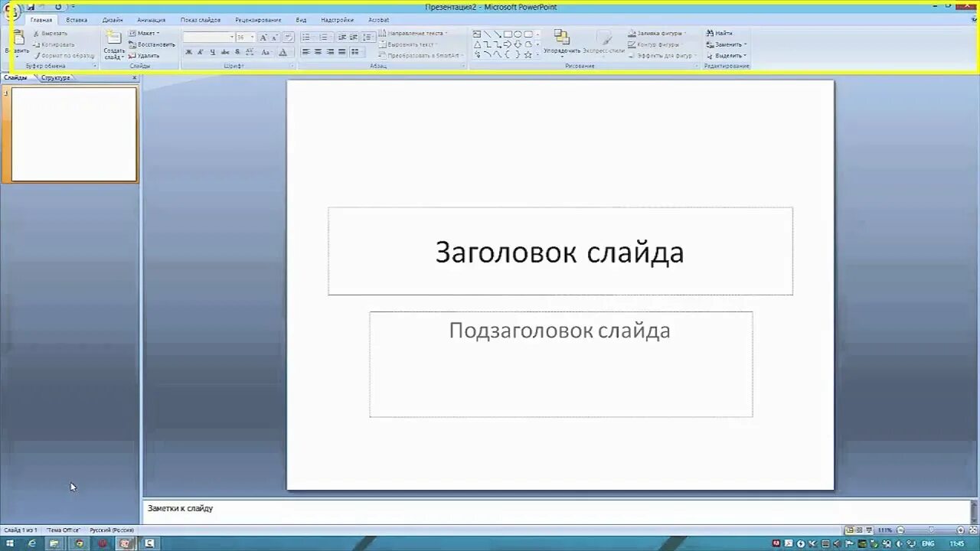Toggle Bold (Ж) formatting
This screenshot has width=980, height=551.
coord(188,52)
